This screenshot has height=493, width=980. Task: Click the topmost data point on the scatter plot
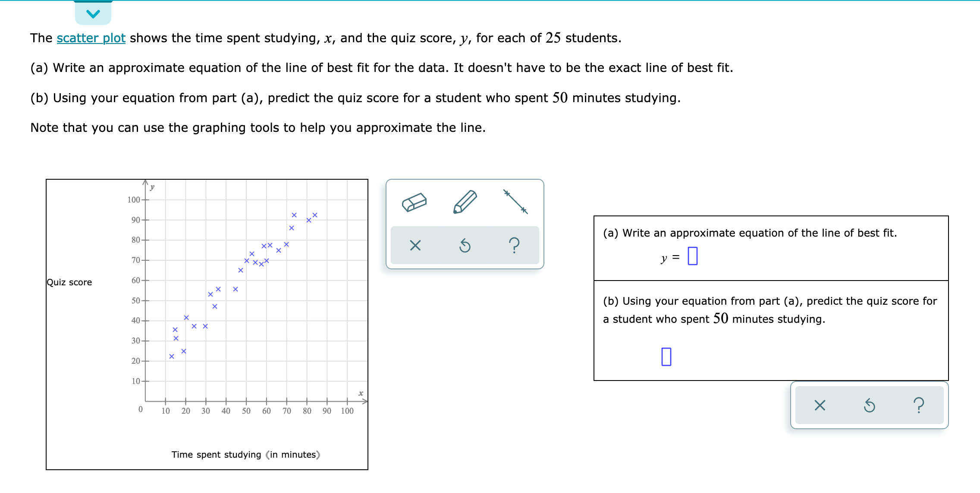point(295,214)
